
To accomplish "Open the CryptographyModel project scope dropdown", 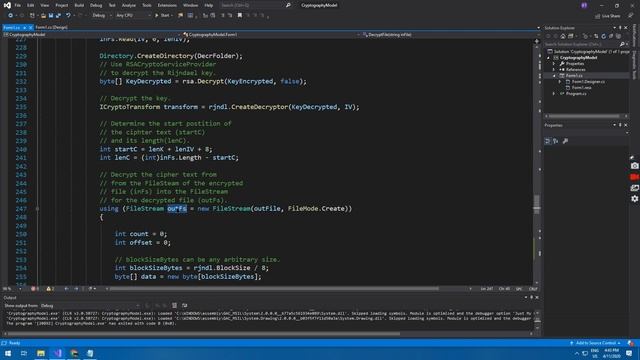I will click(92, 35).
